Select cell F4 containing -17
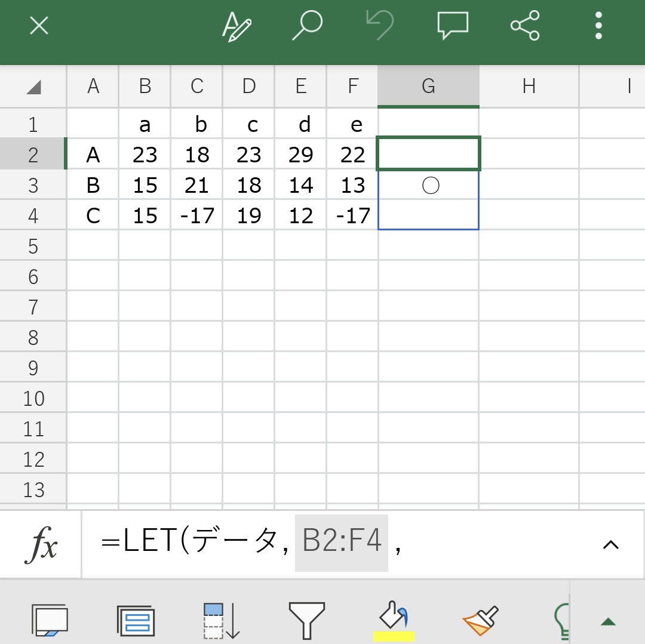Screen dimensions: 645x644 (x=352, y=215)
